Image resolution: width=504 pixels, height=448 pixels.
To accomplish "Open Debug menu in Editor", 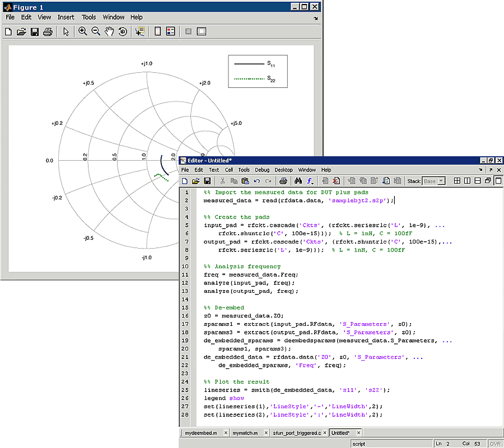I will (262, 170).
